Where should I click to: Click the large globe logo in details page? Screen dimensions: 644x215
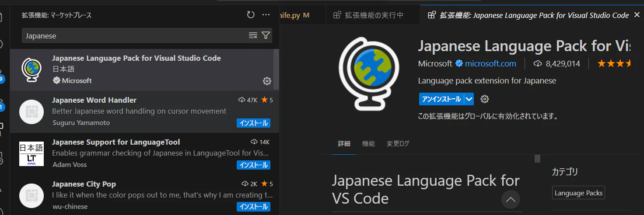368,73
